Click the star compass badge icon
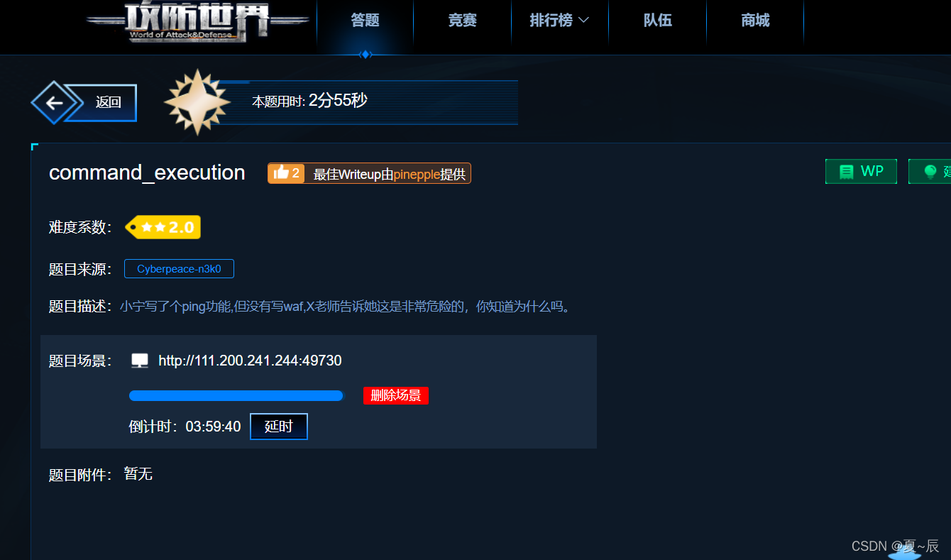Viewport: 951px width, 560px height. [x=197, y=102]
